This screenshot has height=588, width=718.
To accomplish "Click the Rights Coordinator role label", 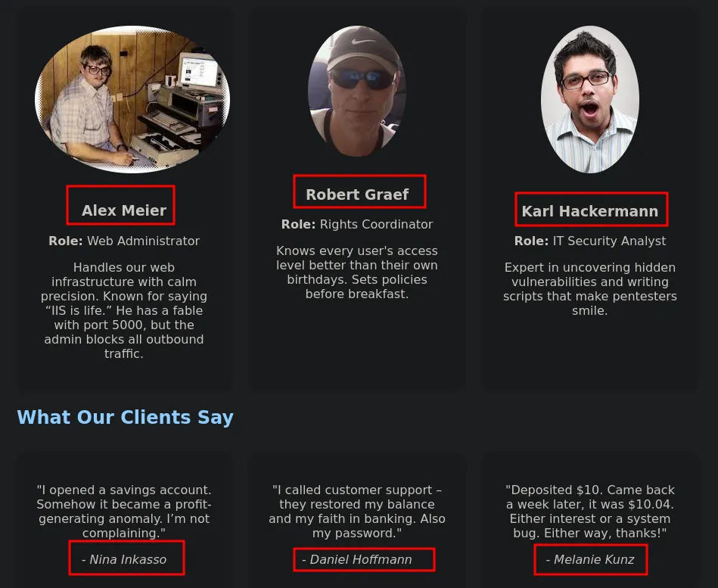I will [x=357, y=225].
